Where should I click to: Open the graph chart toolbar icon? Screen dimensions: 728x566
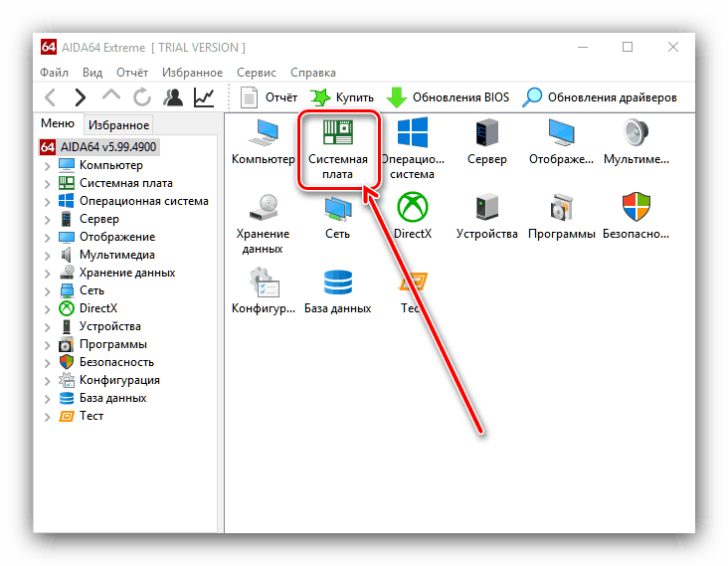point(204,97)
